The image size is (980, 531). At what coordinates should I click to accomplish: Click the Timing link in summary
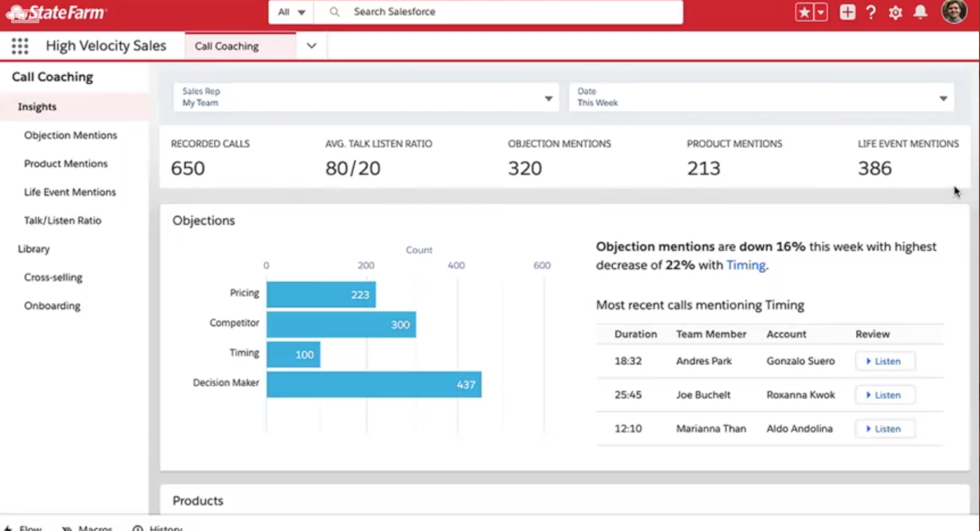(x=746, y=265)
